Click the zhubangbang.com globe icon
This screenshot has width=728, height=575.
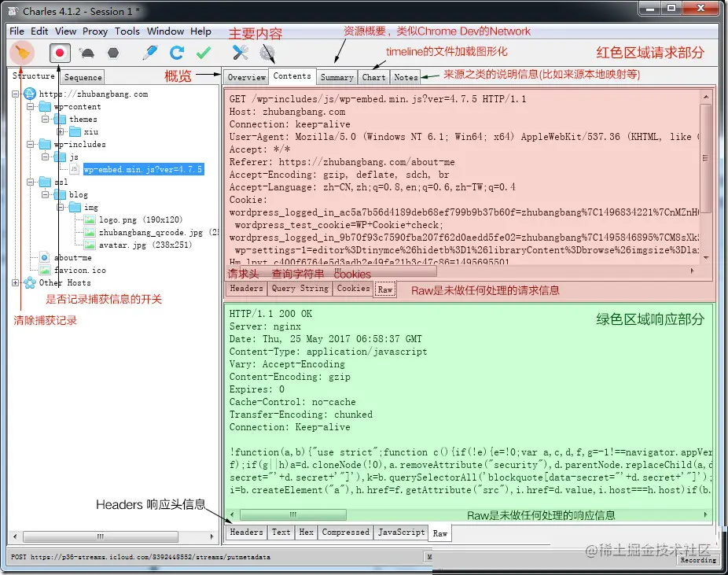30,94
